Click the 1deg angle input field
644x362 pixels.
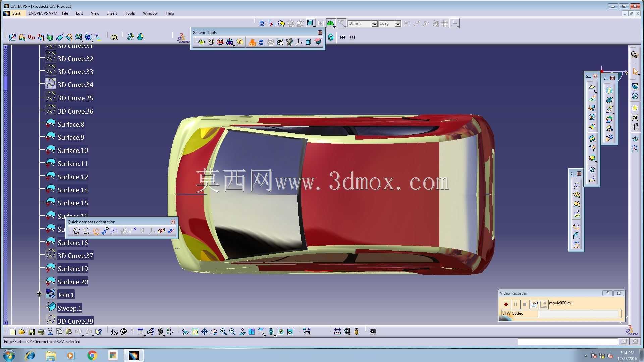387,23
